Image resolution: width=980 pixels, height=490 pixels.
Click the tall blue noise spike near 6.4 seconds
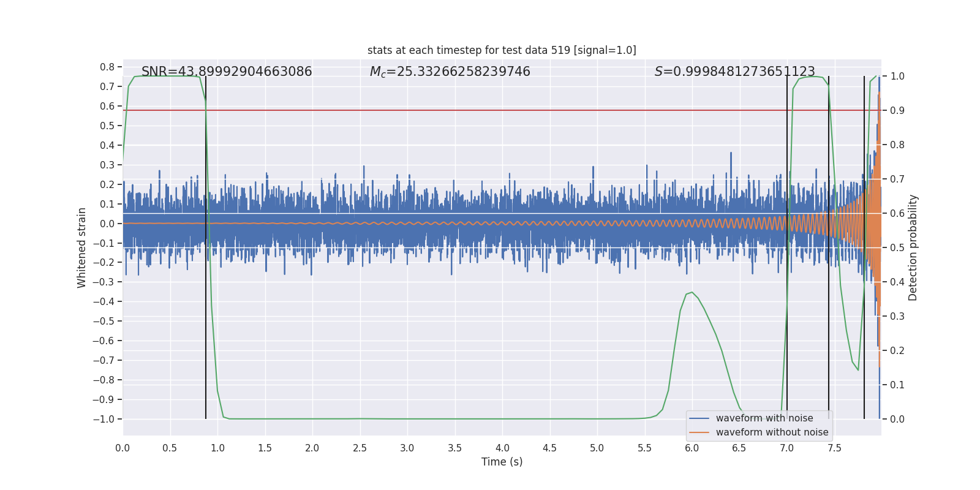[731, 157]
